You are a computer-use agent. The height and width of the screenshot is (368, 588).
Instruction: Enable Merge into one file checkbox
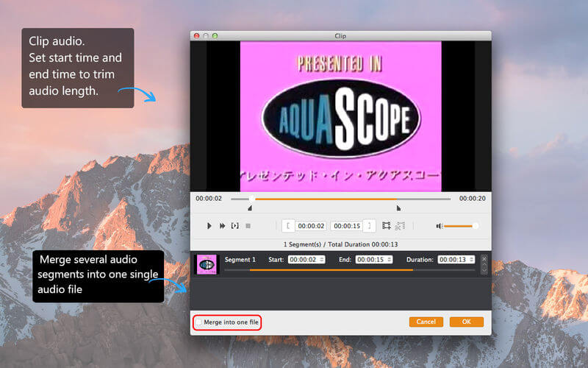click(198, 322)
